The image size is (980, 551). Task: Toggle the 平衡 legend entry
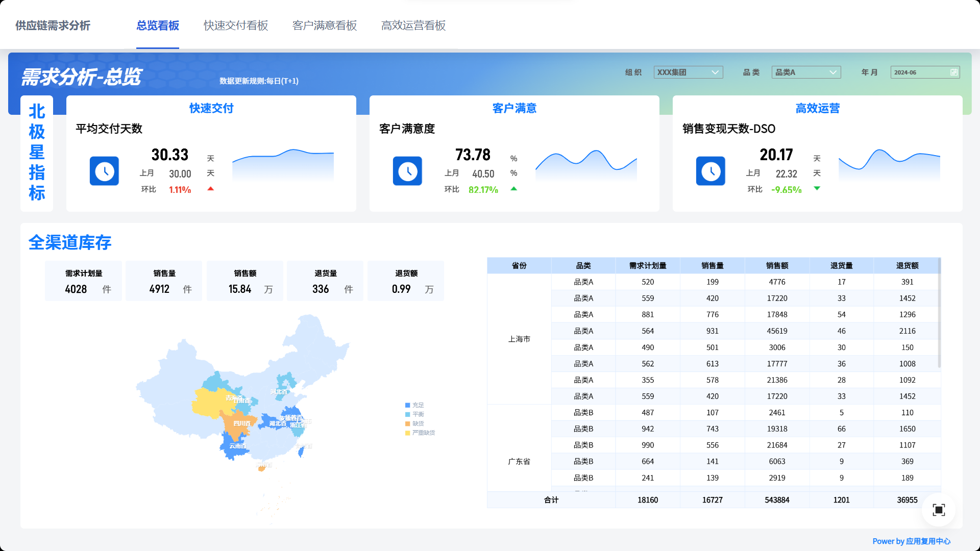point(418,414)
